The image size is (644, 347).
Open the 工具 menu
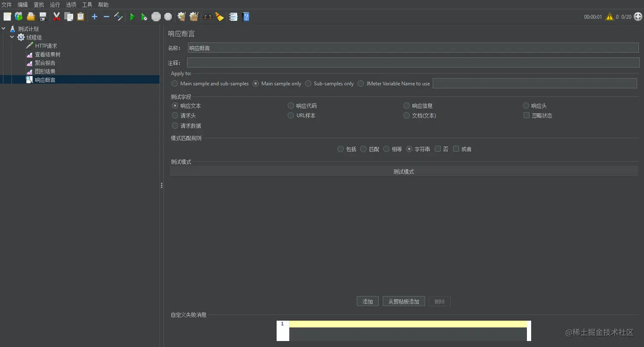tap(87, 5)
